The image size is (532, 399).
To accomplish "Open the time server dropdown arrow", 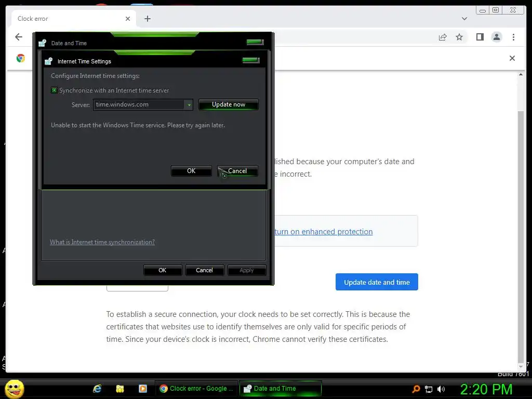I will coord(189,105).
